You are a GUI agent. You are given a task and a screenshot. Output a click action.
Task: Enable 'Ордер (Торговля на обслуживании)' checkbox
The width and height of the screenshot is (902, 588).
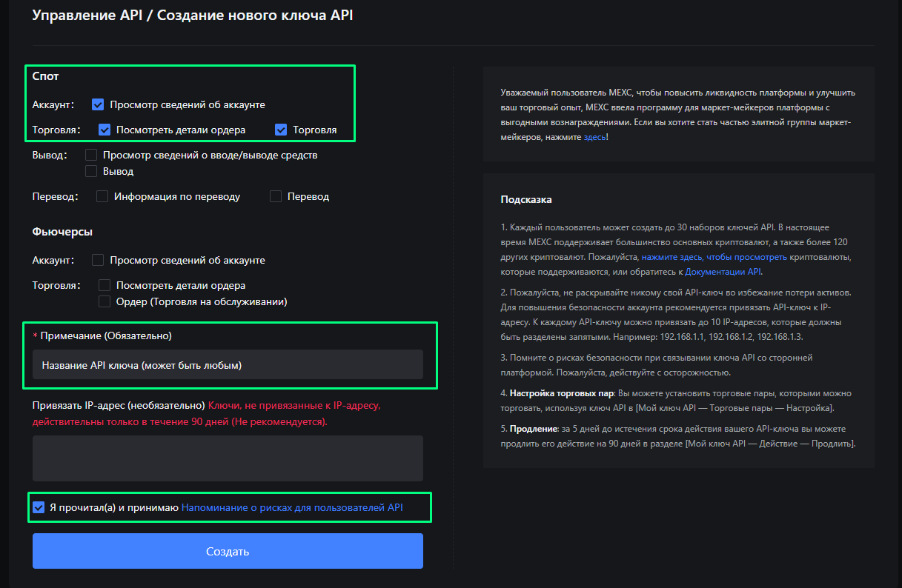[105, 301]
